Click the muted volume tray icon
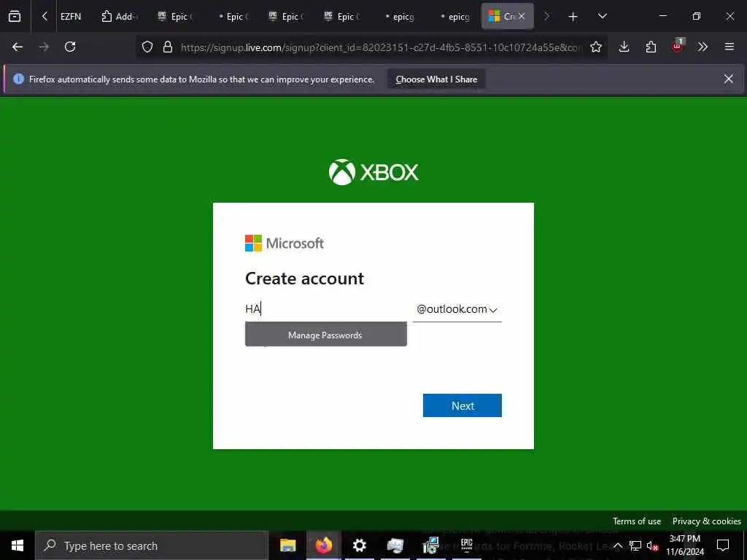Viewport: 747px width, 560px height. click(x=652, y=545)
